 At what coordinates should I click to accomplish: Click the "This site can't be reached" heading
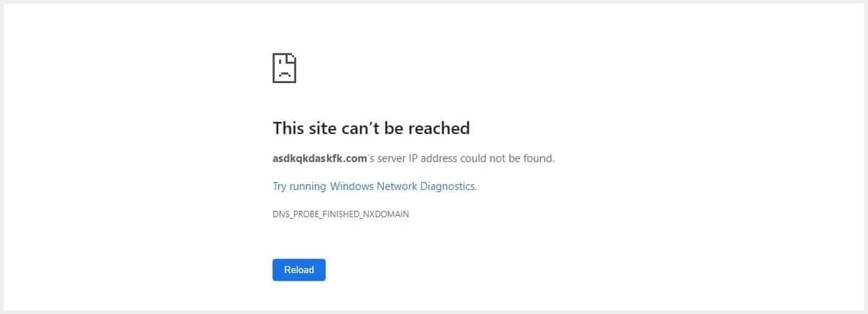click(x=371, y=128)
